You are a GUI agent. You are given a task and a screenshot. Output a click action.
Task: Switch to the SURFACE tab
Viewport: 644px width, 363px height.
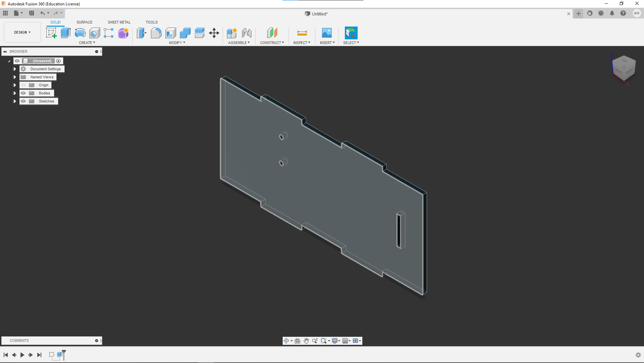pos(84,22)
